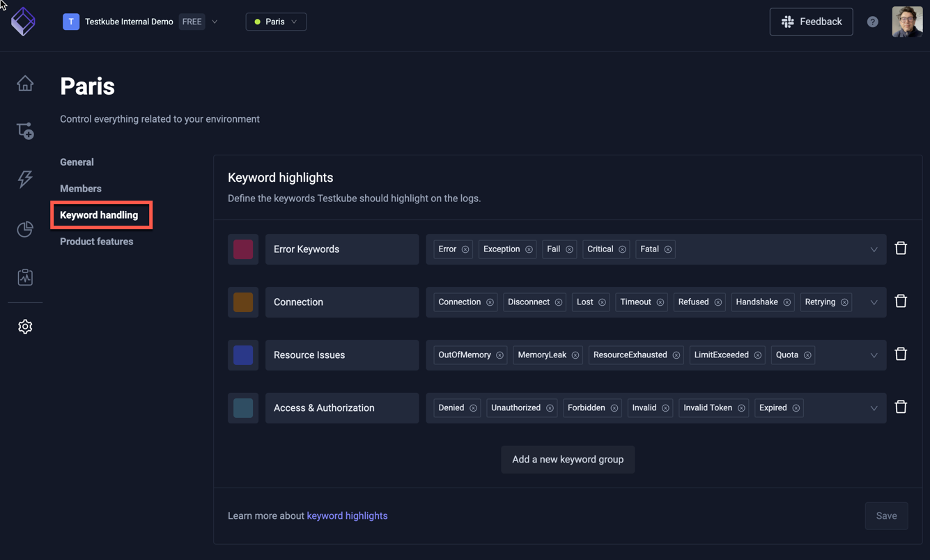
Task: Open the help question mark icon
Action: [872, 21]
